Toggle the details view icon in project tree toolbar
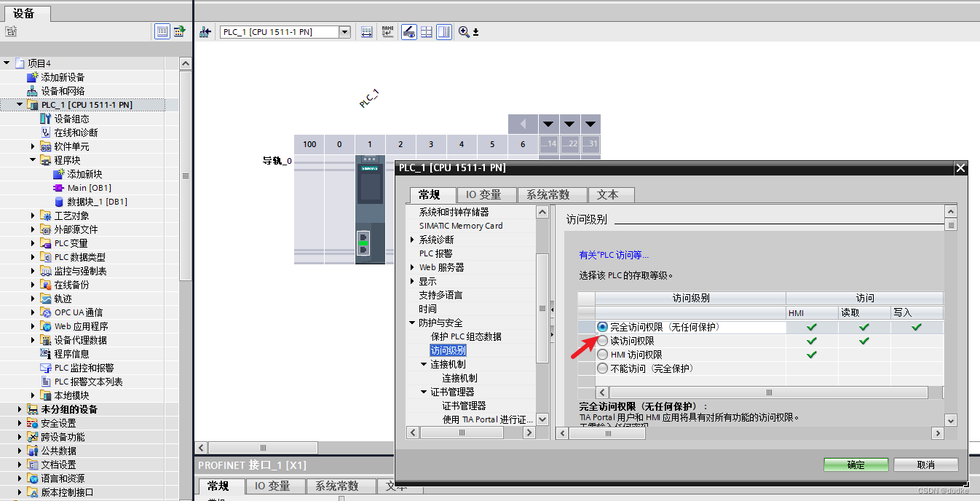The height and width of the screenshot is (501, 980). pyautogui.click(x=162, y=31)
